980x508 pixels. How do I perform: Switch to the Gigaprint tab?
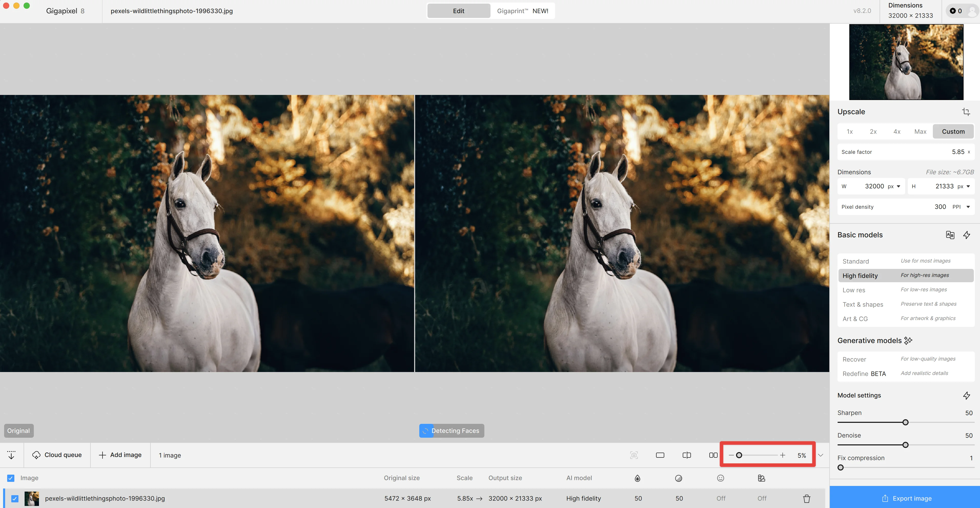522,11
